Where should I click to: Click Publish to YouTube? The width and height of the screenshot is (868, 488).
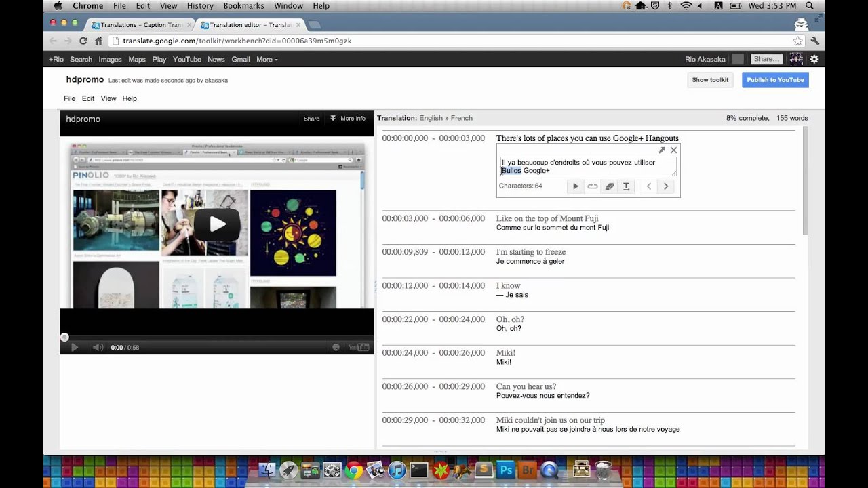775,80
